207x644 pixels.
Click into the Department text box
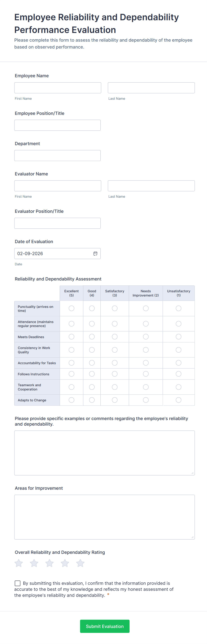click(x=57, y=156)
